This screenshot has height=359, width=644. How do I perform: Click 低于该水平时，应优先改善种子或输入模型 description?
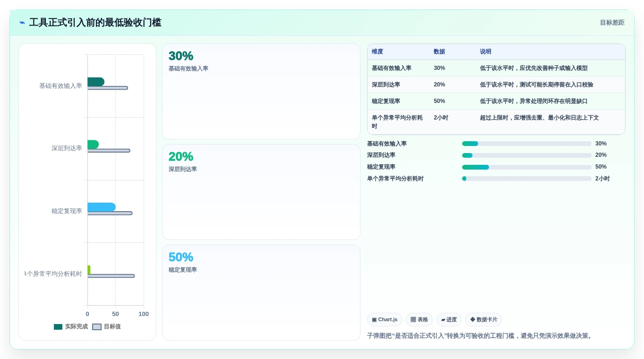[534, 68]
